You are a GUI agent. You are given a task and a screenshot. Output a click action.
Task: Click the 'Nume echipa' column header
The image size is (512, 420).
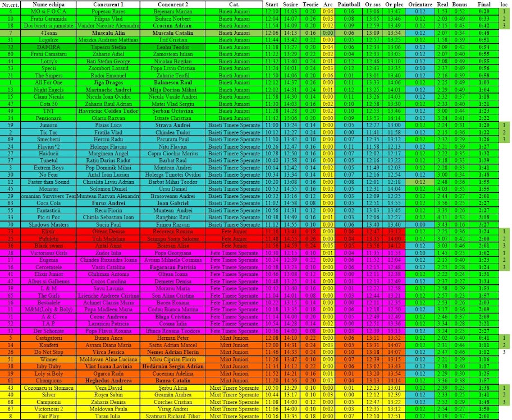coord(48,4)
